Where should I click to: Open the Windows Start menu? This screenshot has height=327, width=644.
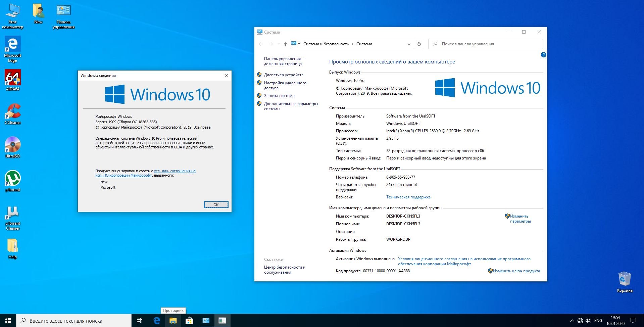(x=8, y=321)
